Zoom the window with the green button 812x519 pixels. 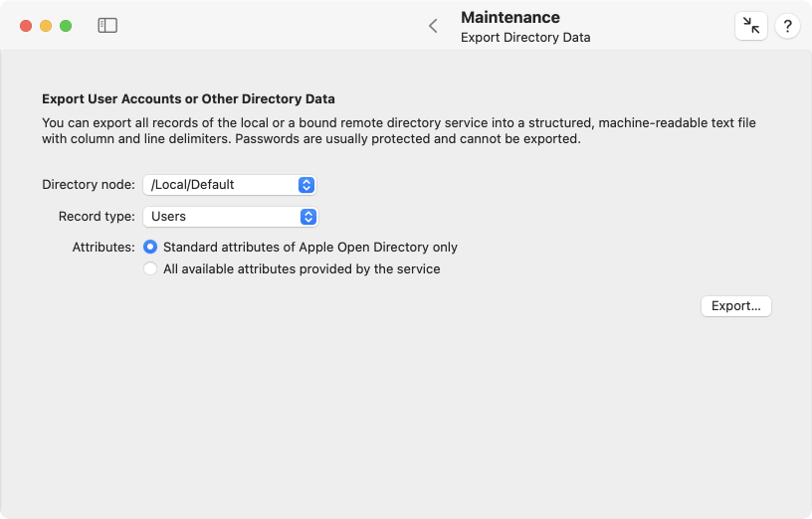click(x=66, y=26)
